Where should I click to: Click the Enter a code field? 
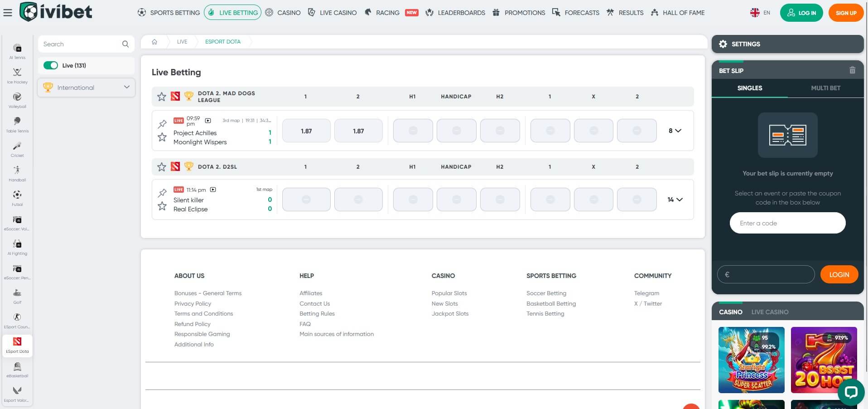[787, 223]
